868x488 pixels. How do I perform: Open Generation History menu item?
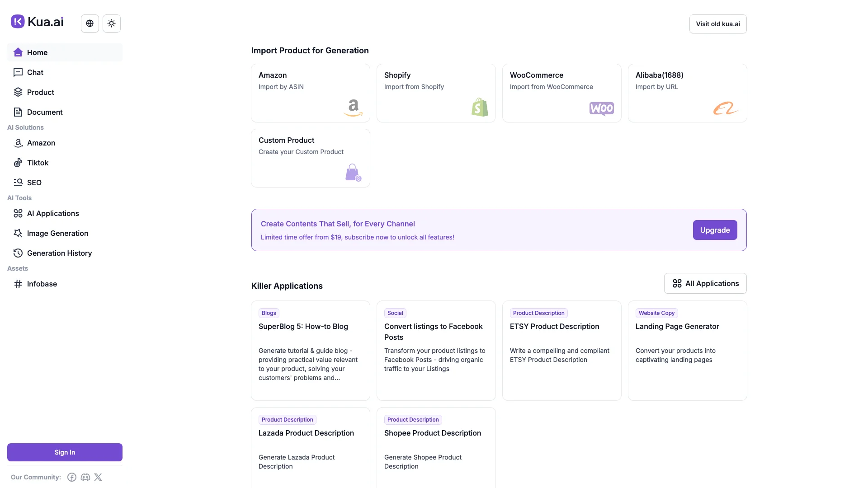pos(65,253)
